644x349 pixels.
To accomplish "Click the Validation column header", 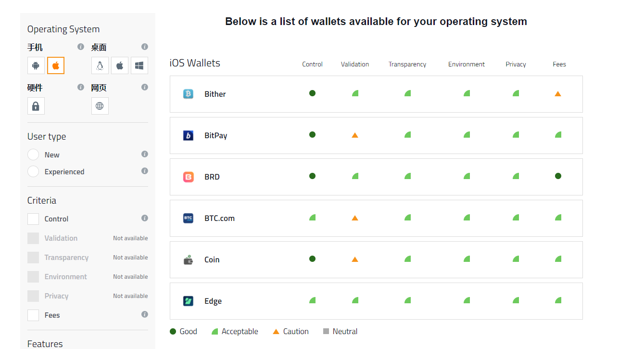I will point(355,64).
